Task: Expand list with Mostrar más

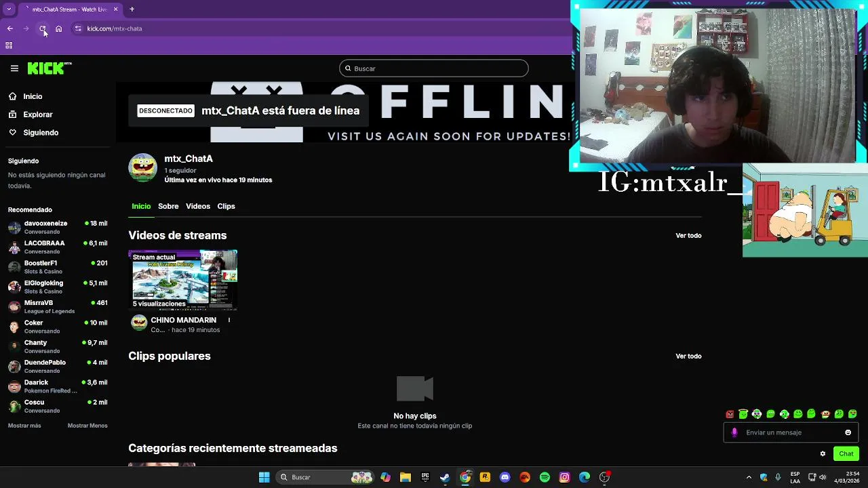Action: tap(24, 426)
